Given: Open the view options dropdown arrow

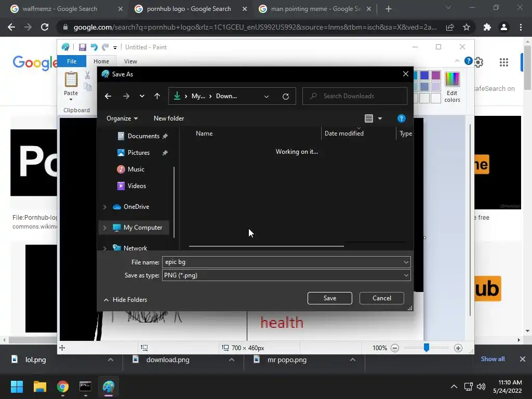Looking at the screenshot, I should (380, 118).
